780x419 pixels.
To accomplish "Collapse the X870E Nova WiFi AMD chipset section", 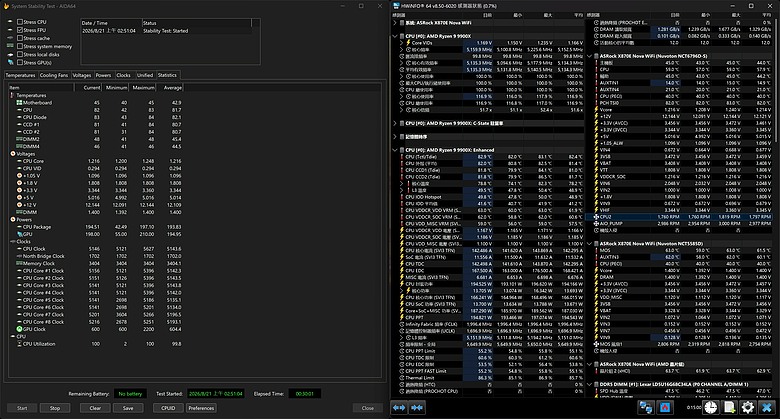I will (589, 364).
